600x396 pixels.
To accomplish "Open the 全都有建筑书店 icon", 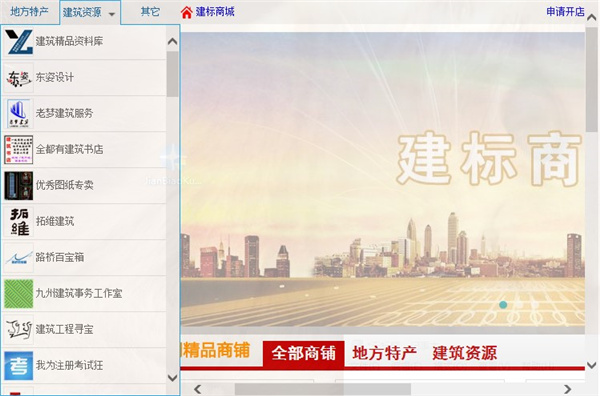I will click(x=19, y=150).
